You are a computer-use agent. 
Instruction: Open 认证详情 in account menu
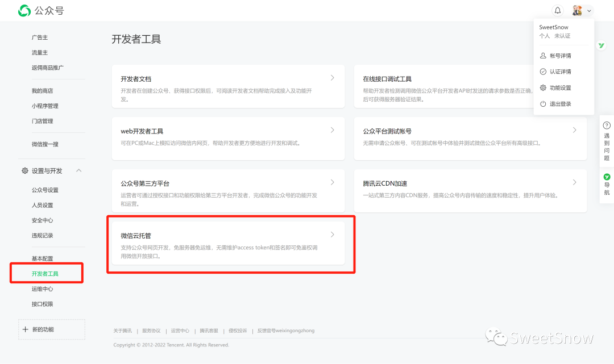tap(561, 72)
